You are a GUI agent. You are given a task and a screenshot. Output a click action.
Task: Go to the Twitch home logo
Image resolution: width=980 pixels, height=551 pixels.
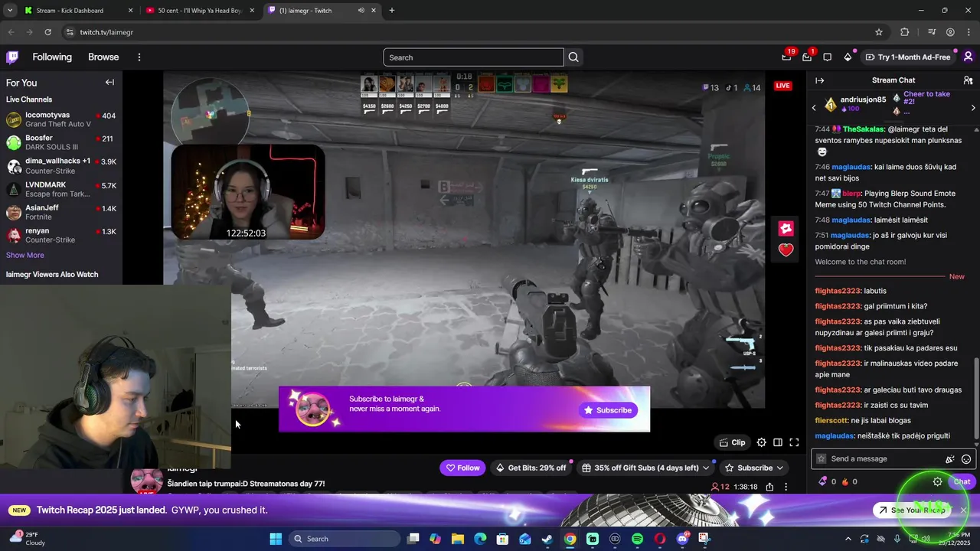pyautogui.click(x=12, y=57)
